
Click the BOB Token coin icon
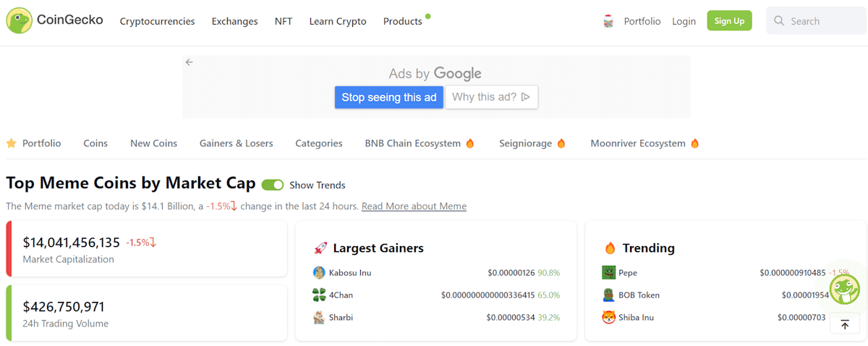tap(608, 295)
